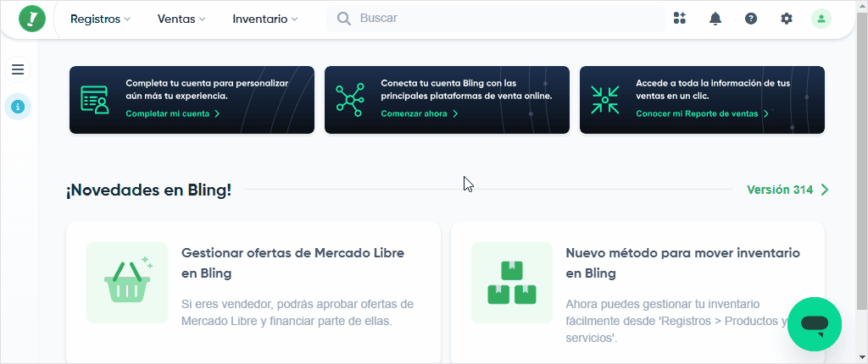Click the network integration nodes icon
This screenshot has height=364, width=868.
click(x=350, y=100)
